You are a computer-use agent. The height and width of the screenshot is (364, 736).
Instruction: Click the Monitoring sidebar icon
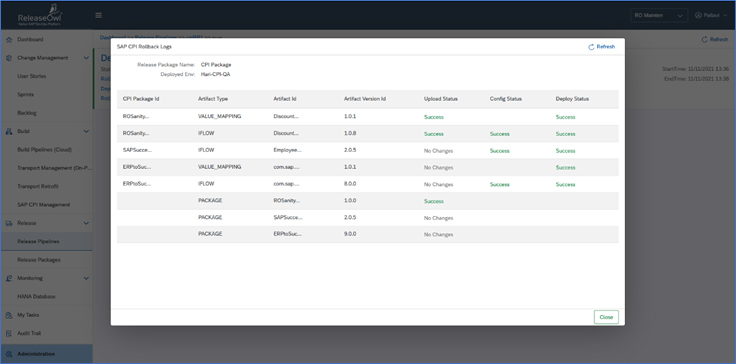pos(9,279)
